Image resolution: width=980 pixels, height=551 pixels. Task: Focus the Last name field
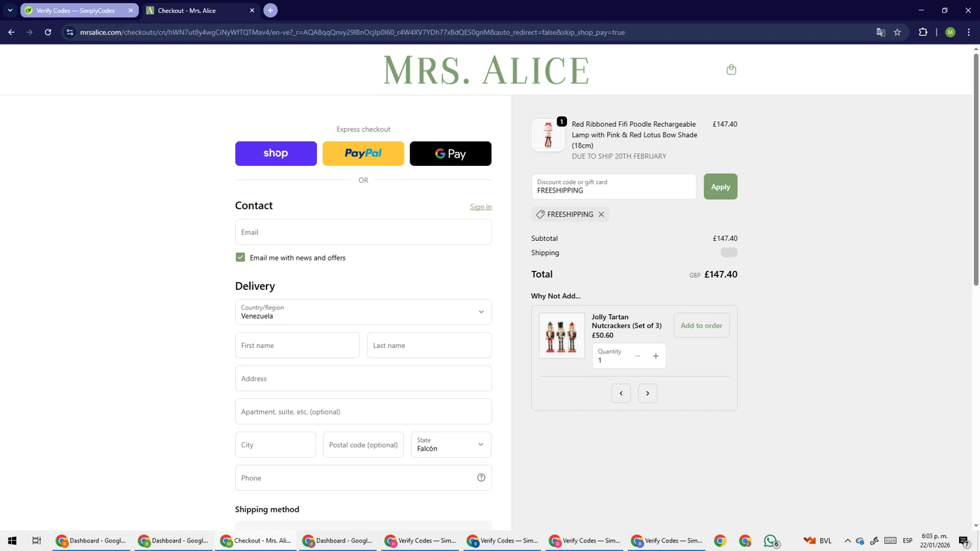[429, 345]
